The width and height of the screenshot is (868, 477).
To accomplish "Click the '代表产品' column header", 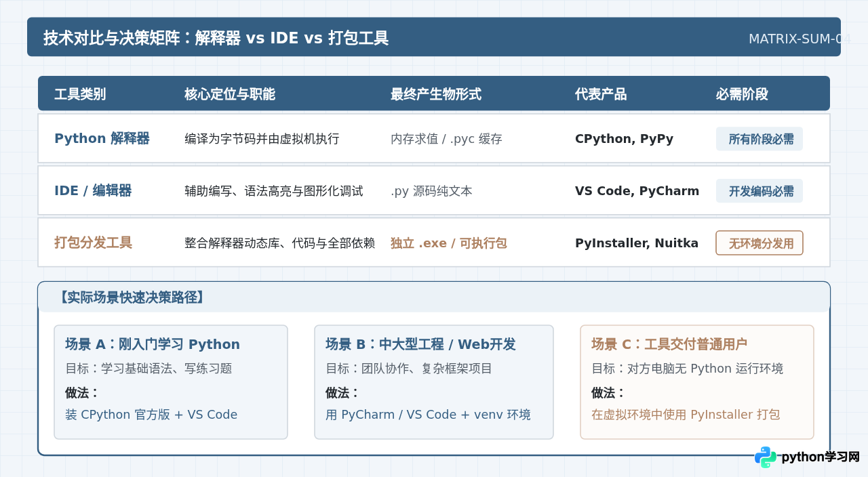I will (x=601, y=94).
